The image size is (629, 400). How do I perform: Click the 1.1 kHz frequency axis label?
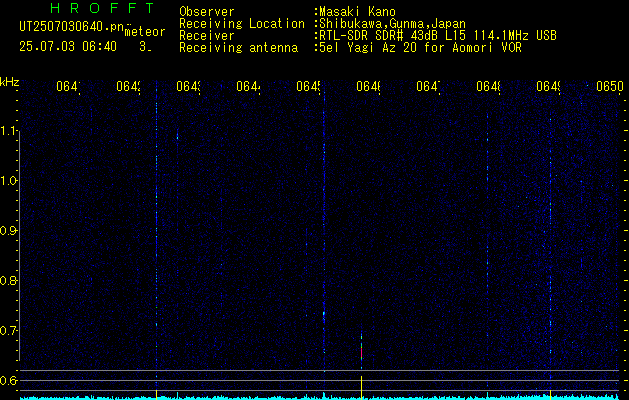(x=8, y=130)
